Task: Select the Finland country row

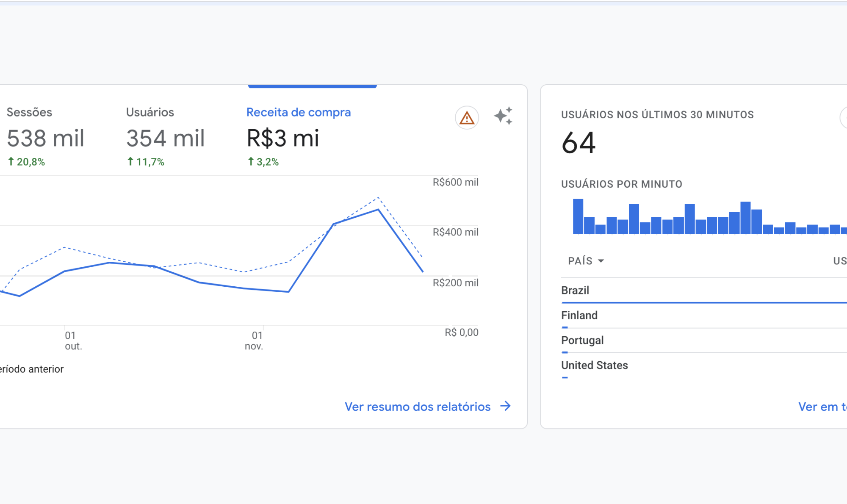Action: [704, 316]
